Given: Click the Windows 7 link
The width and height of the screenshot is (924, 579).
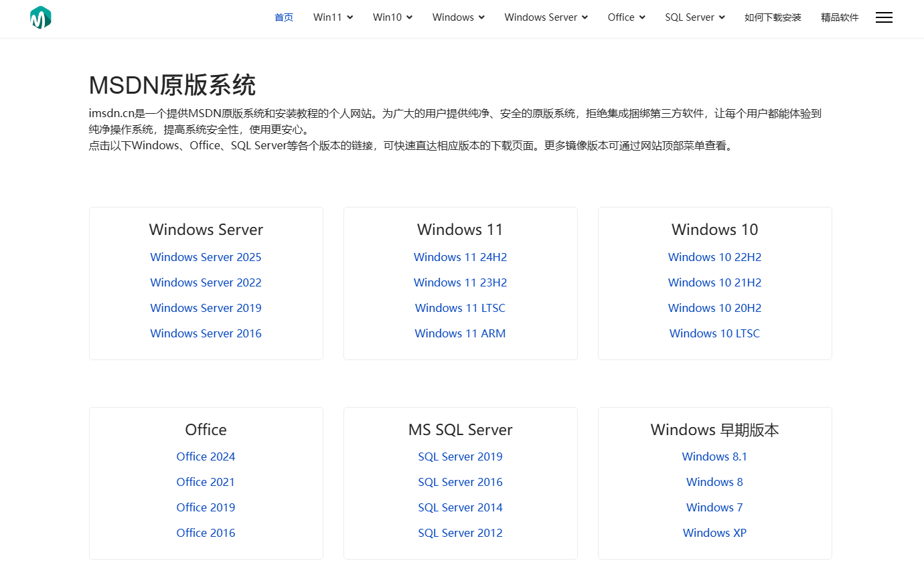Looking at the screenshot, I should pos(714,507).
